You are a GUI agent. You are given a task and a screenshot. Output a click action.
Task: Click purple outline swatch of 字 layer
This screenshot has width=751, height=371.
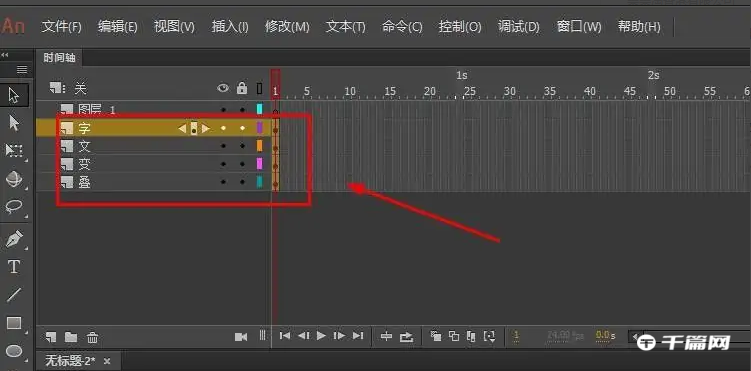(x=260, y=128)
